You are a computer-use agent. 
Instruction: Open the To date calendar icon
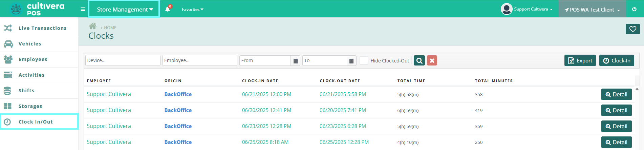coord(351,61)
